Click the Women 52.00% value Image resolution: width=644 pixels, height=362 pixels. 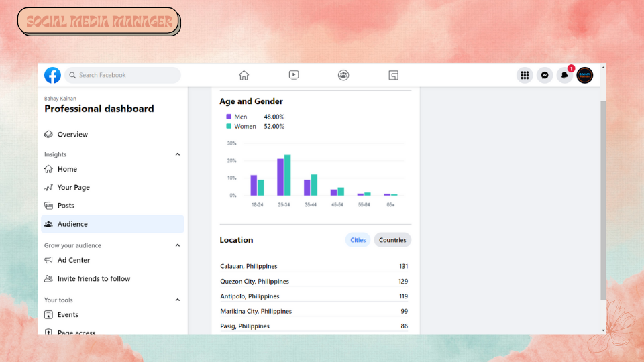tap(274, 127)
